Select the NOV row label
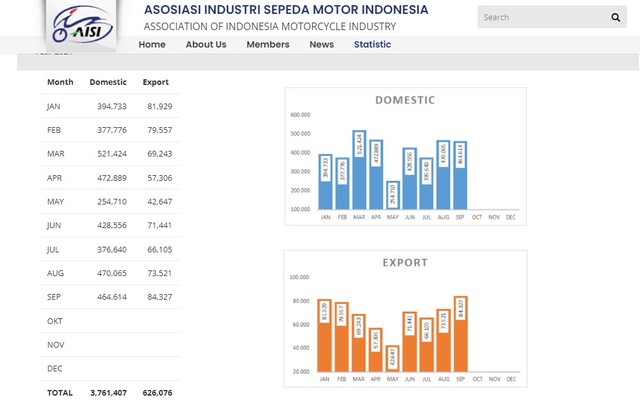The image size is (640, 401). (x=56, y=345)
